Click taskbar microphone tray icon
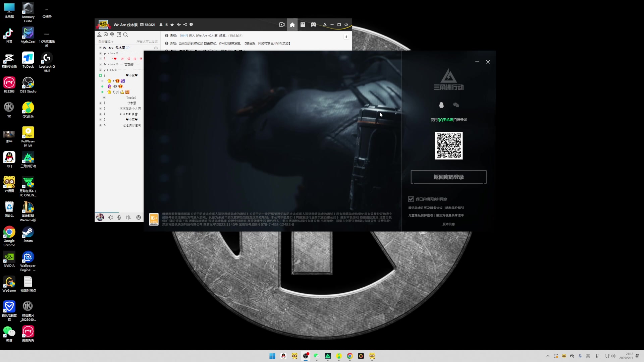 pyautogui.click(x=580, y=356)
